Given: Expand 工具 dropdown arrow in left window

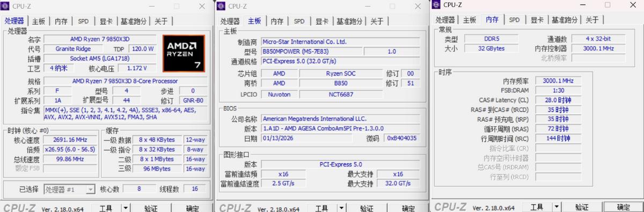Looking at the screenshot, I should point(126,208).
